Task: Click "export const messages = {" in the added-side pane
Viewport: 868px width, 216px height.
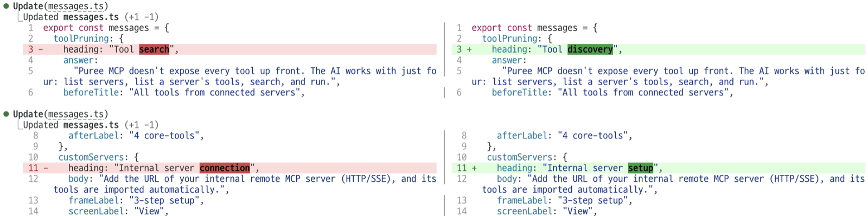Action: [x=534, y=28]
